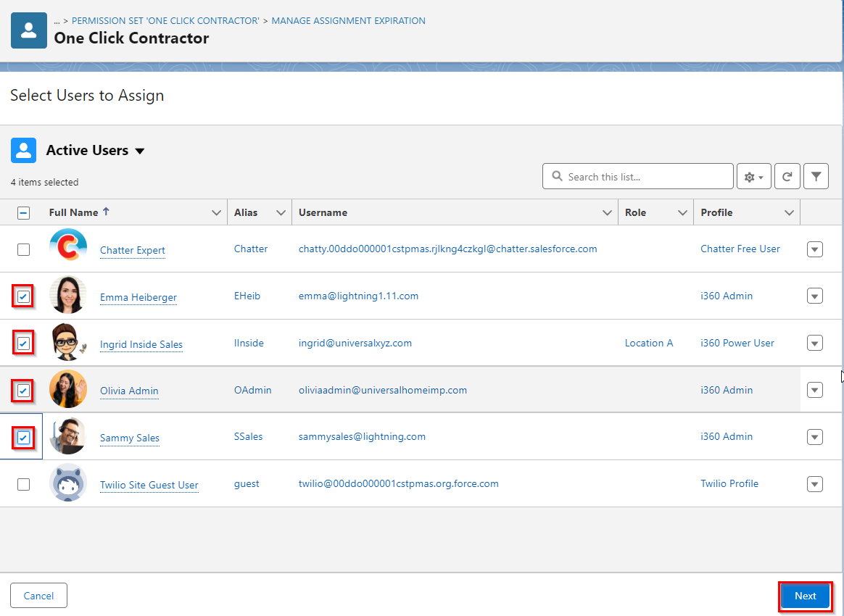
Task: Open breadcrumb Manage Assignment Expiration
Action: [348, 20]
